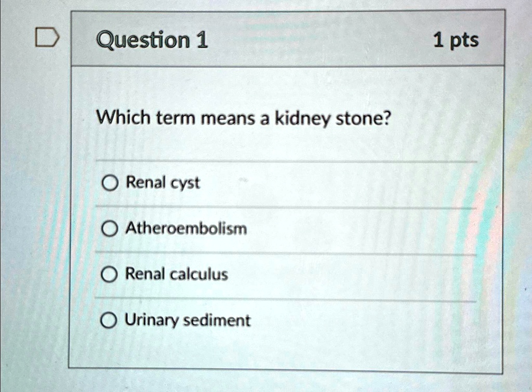Mark the Urinary sediment radio button
This screenshot has width=532, height=392.
[x=109, y=320]
